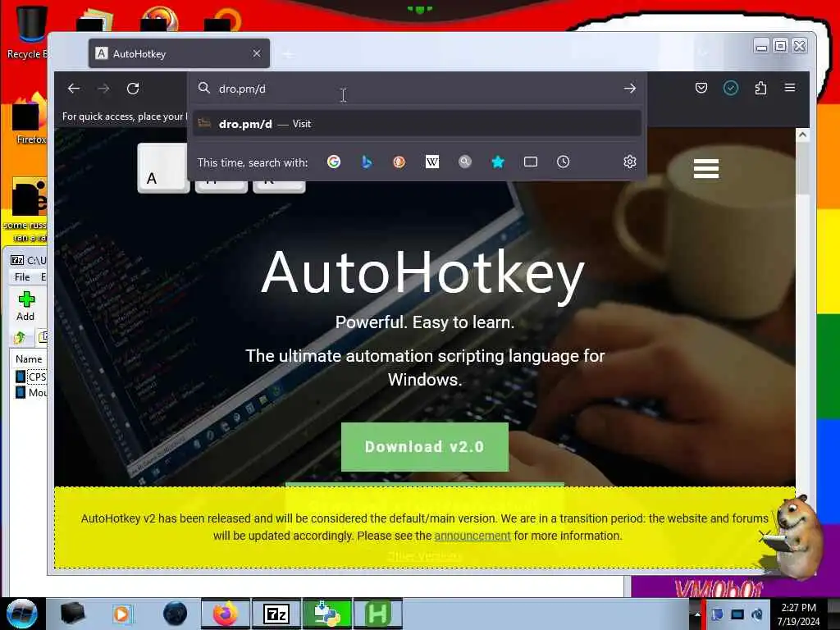
Task: Open the announcement link in the yellow banner
Action: click(x=472, y=536)
